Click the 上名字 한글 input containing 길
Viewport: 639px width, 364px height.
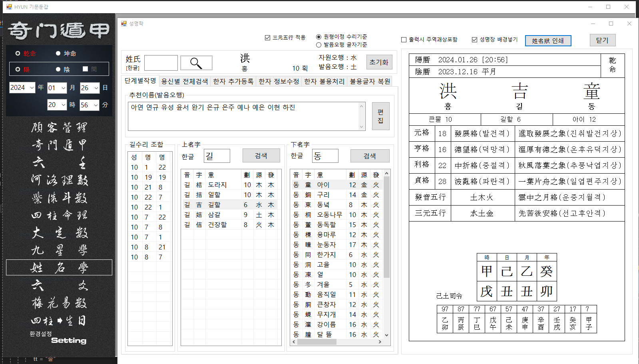[x=217, y=156]
